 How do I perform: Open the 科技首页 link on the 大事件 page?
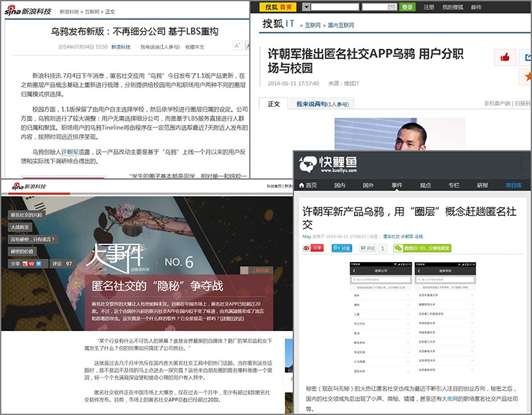click(x=274, y=186)
